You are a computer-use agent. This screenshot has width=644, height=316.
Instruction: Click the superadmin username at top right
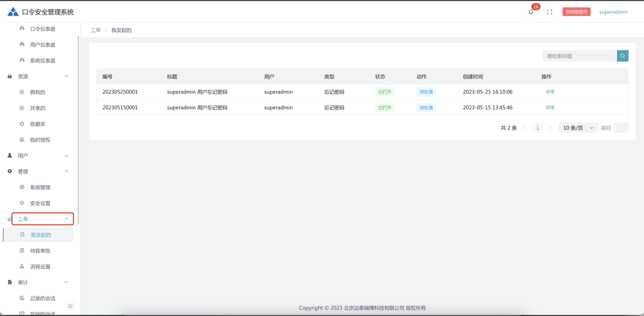(613, 12)
